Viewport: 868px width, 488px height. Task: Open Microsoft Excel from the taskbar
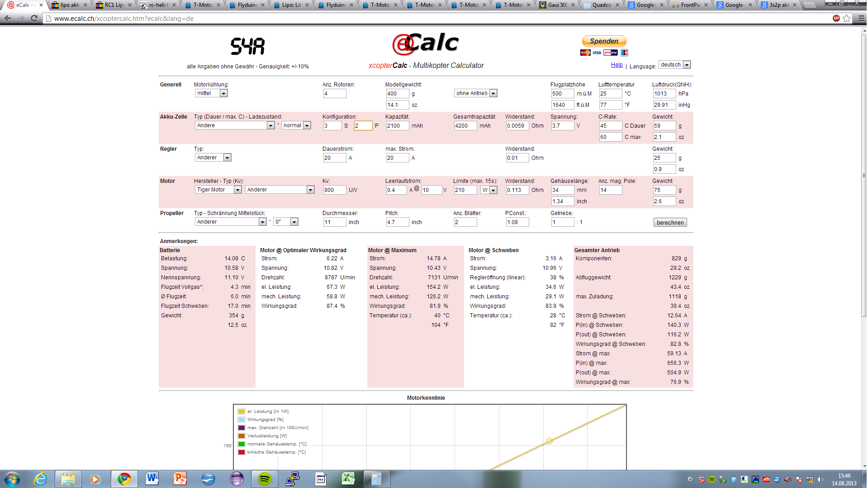348,478
